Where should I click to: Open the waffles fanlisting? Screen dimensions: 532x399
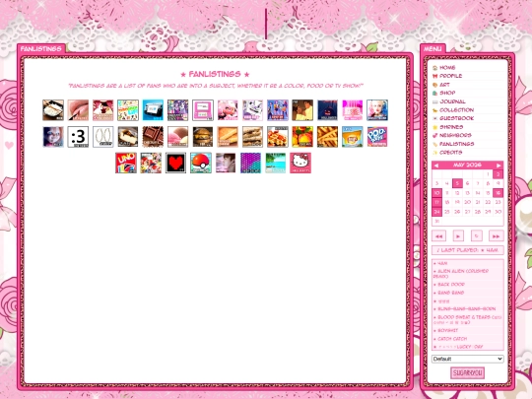click(x=278, y=137)
